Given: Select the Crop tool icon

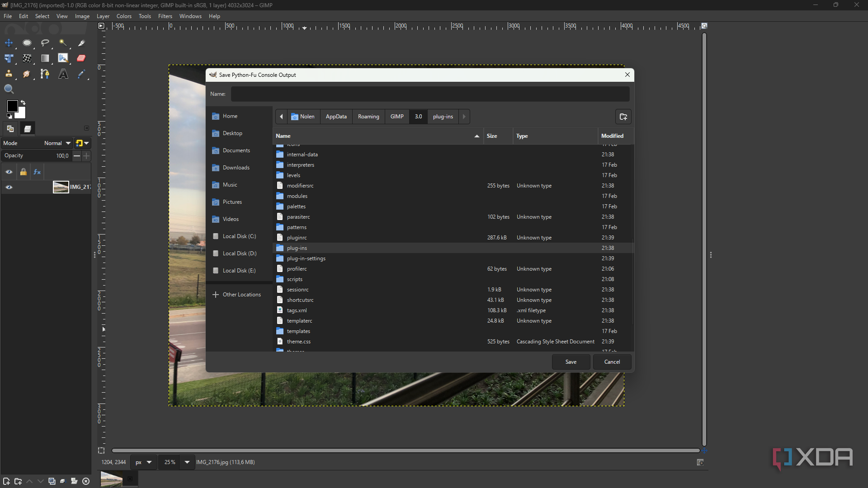Looking at the screenshot, I should (x=81, y=43).
